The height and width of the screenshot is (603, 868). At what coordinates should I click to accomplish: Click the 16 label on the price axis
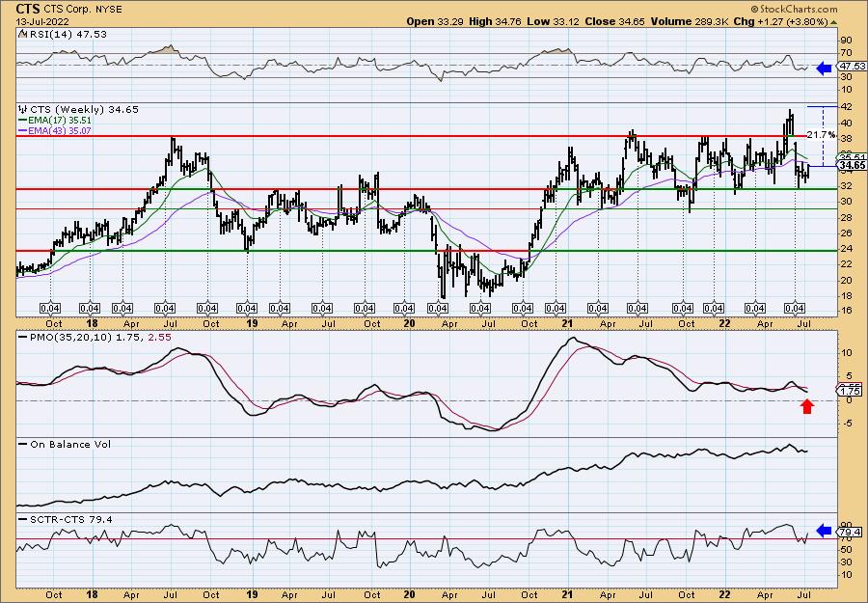(x=847, y=312)
